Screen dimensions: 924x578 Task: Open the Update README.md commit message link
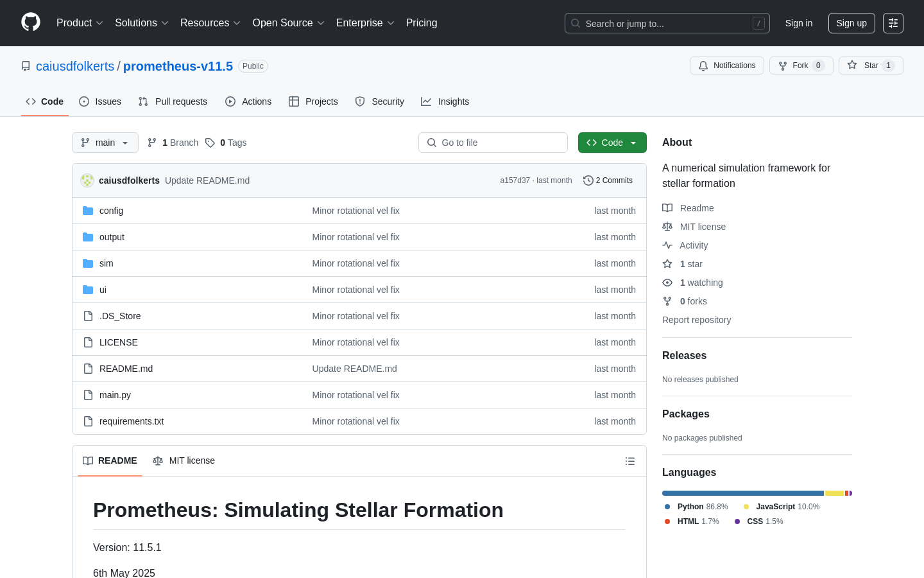pos(354,369)
